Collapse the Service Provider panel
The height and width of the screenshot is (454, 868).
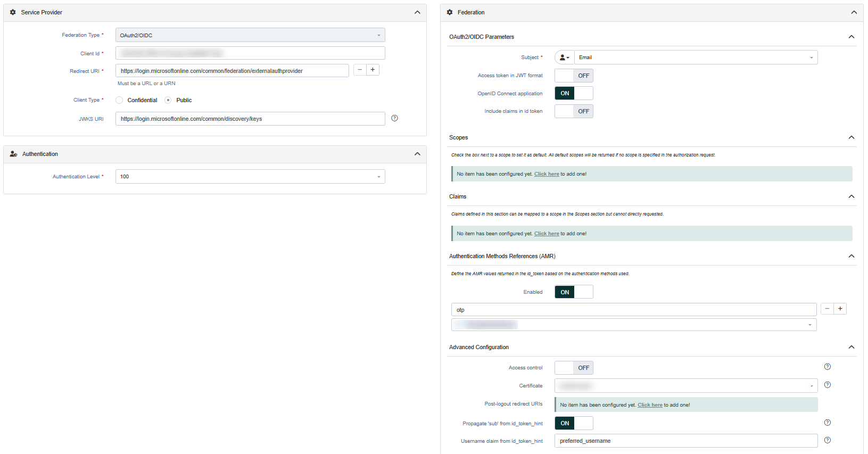pyautogui.click(x=417, y=12)
